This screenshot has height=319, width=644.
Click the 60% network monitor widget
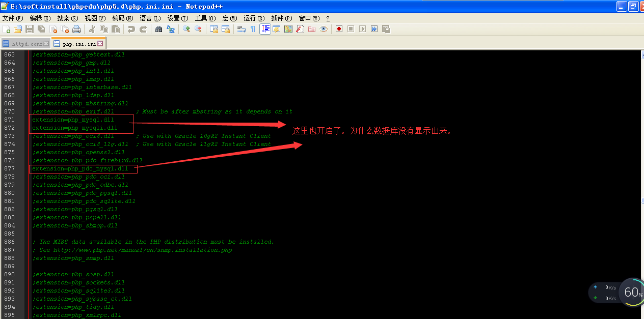(x=632, y=293)
